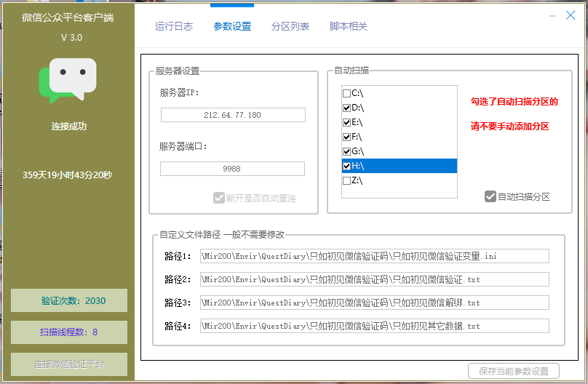Click the 路径1 file path field

coord(374,256)
